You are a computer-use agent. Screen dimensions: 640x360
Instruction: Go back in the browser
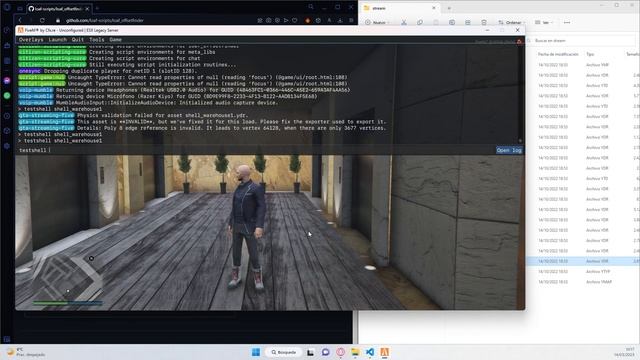[20, 20]
